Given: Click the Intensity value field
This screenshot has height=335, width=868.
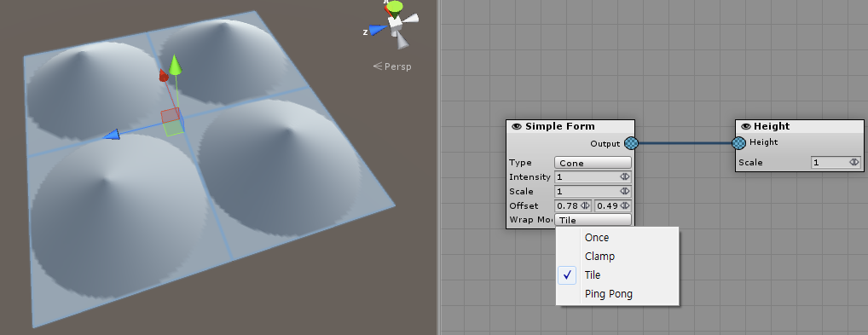Looking at the screenshot, I should point(593,177).
